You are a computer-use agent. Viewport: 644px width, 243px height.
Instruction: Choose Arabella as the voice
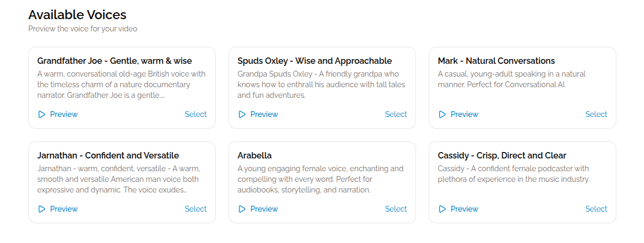tap(396, 209)
